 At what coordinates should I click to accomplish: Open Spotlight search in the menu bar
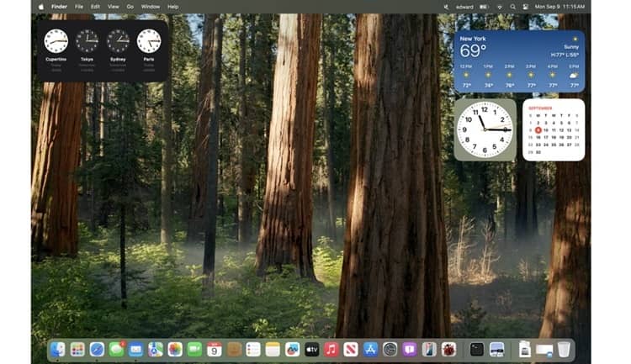click(512, 7)
